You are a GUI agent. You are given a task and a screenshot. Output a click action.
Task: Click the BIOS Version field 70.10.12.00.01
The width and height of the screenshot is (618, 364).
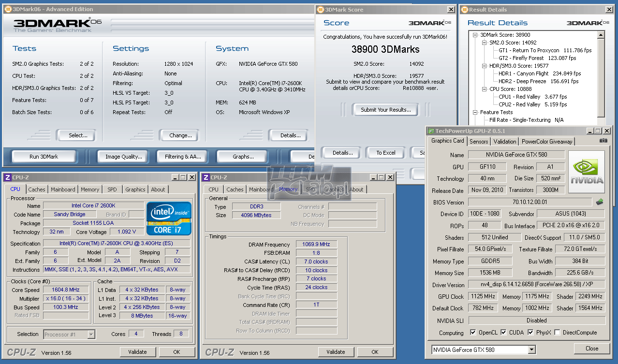point(530,202)
